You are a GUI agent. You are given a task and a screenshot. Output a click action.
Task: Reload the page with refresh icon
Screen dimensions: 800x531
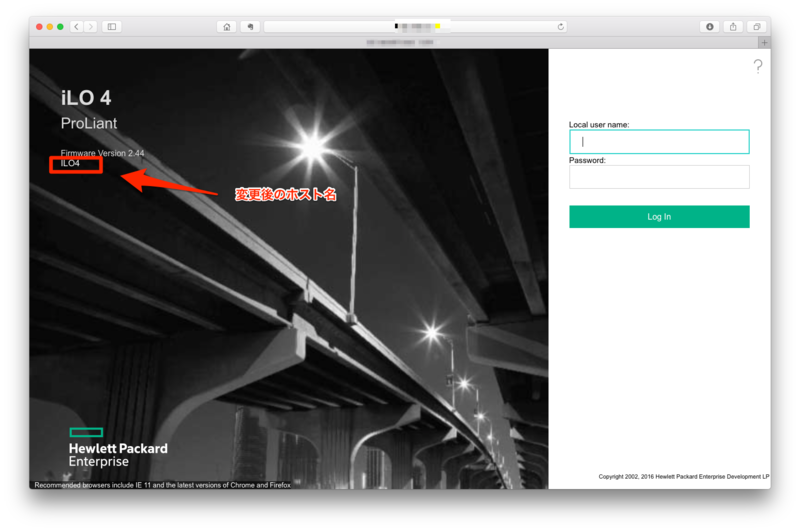560,27
